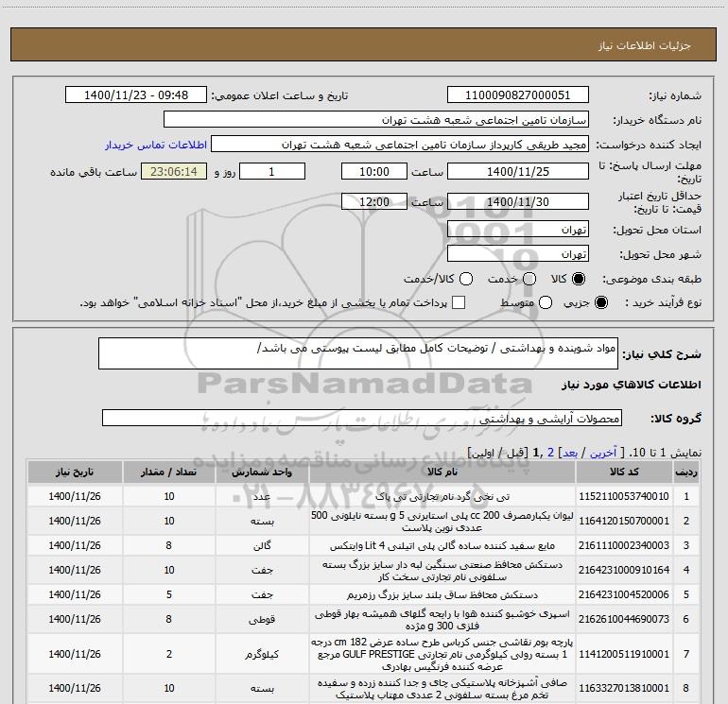728x704 pixels.
Task: Click item name مایع سفید کننده وایتکس
Action: click(x=442, y=546)
